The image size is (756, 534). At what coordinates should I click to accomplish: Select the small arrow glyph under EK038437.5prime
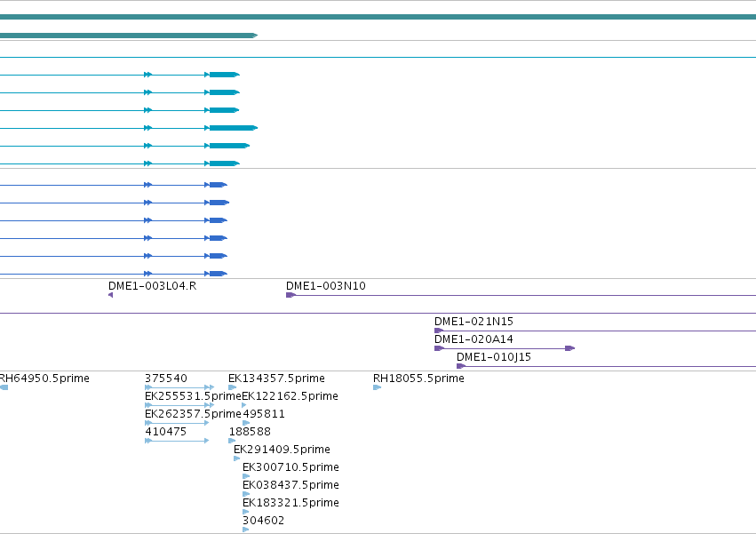246,494
